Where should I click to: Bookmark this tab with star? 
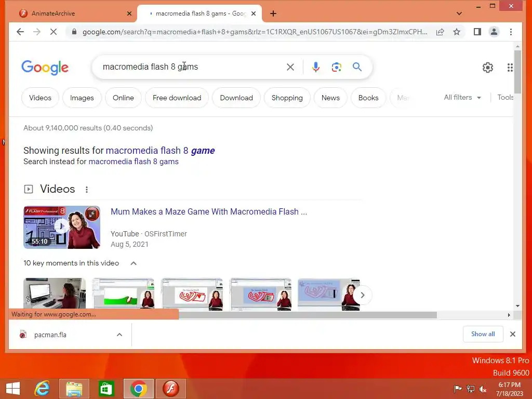pyautogui.click(x=457, y=32)
